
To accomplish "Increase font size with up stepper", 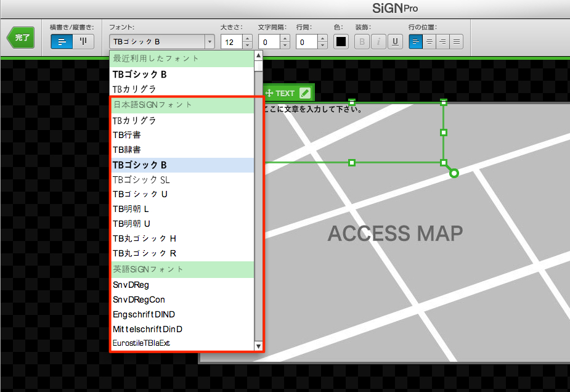I will click(247, 38).
